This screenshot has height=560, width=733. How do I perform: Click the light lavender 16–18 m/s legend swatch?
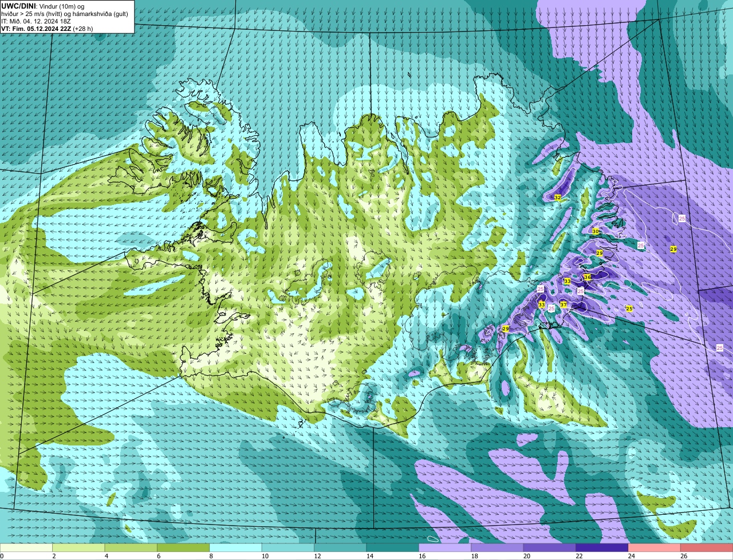[x=445, y=548]
